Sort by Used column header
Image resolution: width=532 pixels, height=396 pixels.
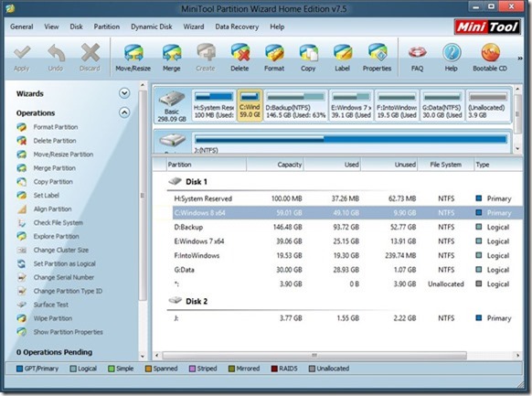point(332,165)
